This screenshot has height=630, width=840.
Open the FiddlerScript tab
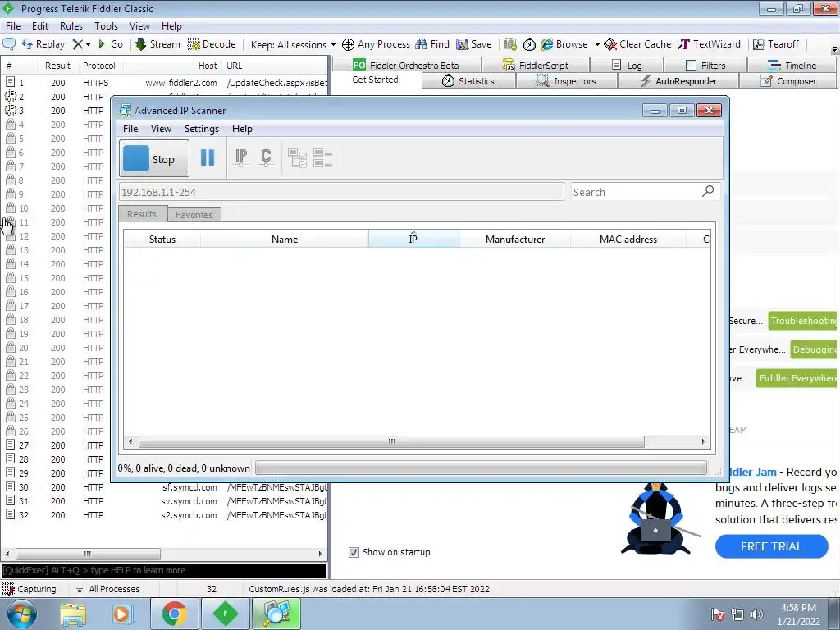(535, 66)
